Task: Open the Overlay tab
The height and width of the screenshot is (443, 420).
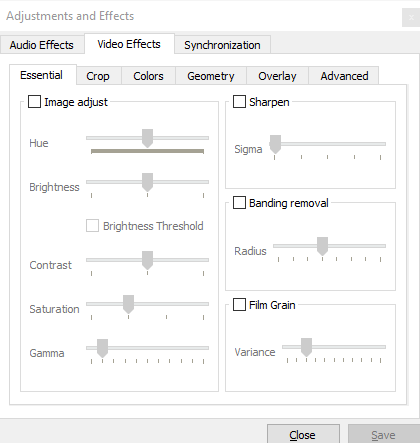Action: 277,76
